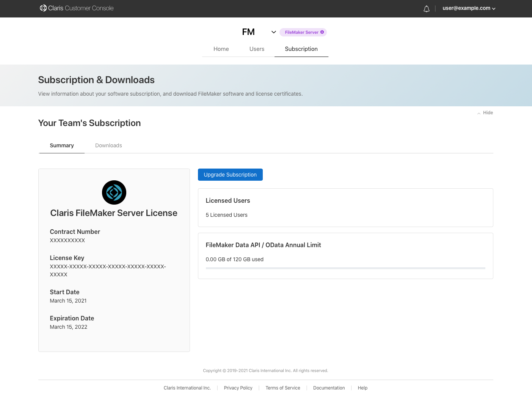Click the 'Your Team's Subscription' heading
This screenshot has height=399, width=532.
(x=89, y=123)
